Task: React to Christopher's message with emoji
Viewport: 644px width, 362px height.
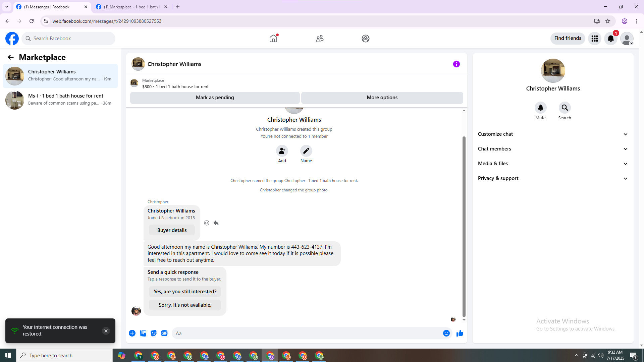Action: [x=207, y=223]
